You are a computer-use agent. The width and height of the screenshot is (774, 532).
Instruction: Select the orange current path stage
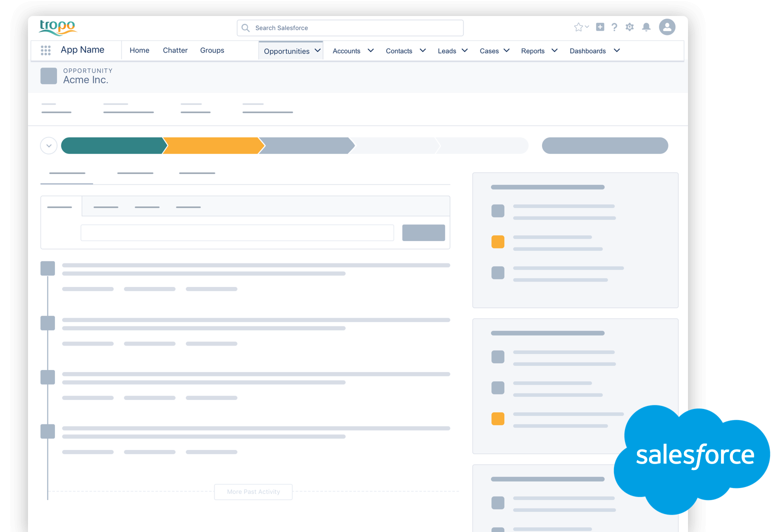[213, 145]
